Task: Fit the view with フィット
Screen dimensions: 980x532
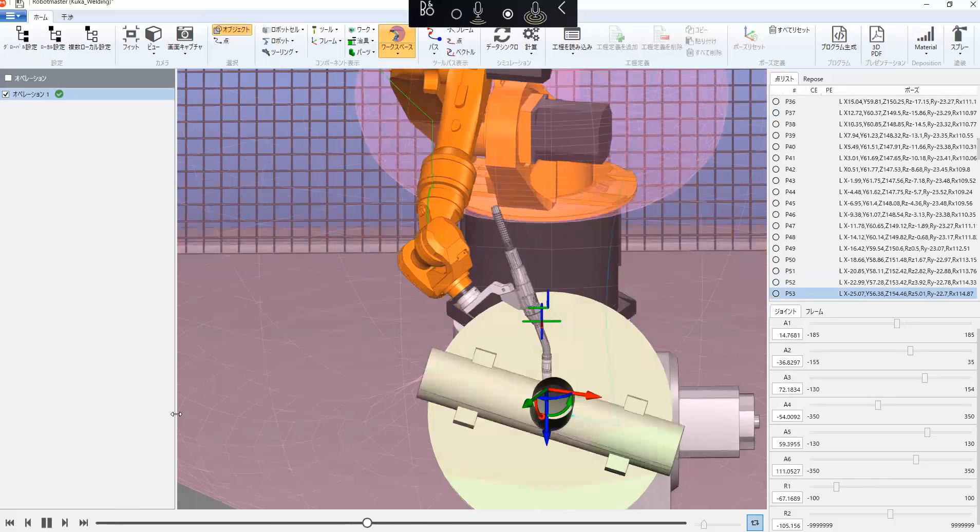Action: (130, 39)
